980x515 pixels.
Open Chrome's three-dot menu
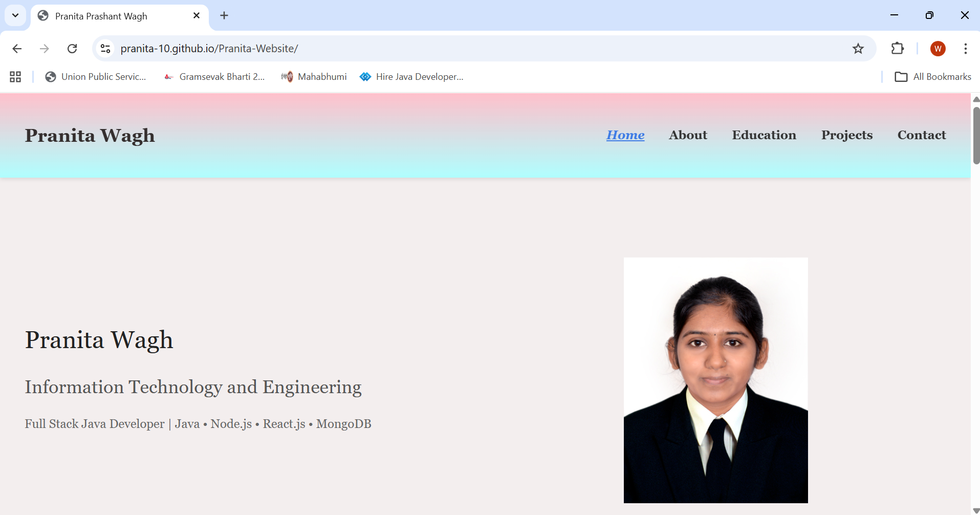[x=966, y=49]
